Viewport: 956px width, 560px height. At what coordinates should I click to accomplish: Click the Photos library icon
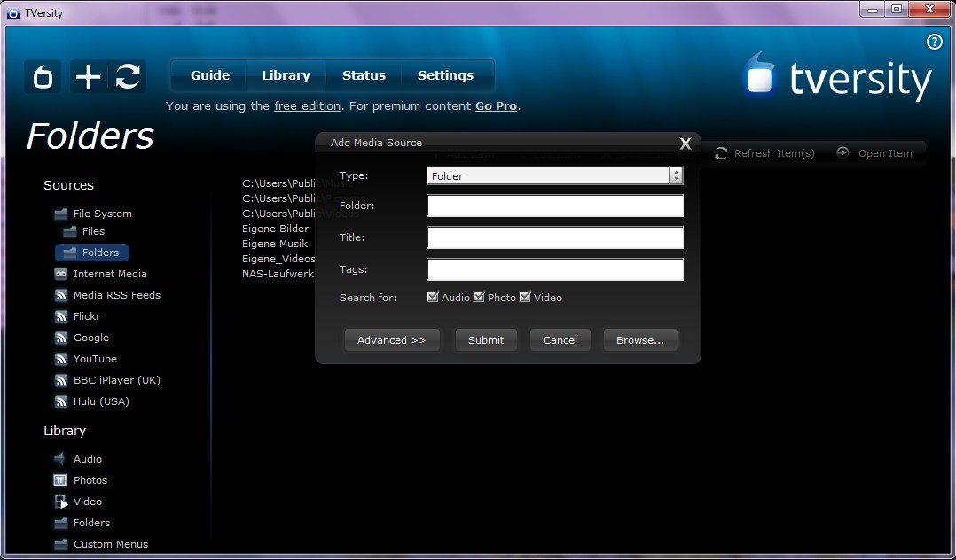(60, 480)
